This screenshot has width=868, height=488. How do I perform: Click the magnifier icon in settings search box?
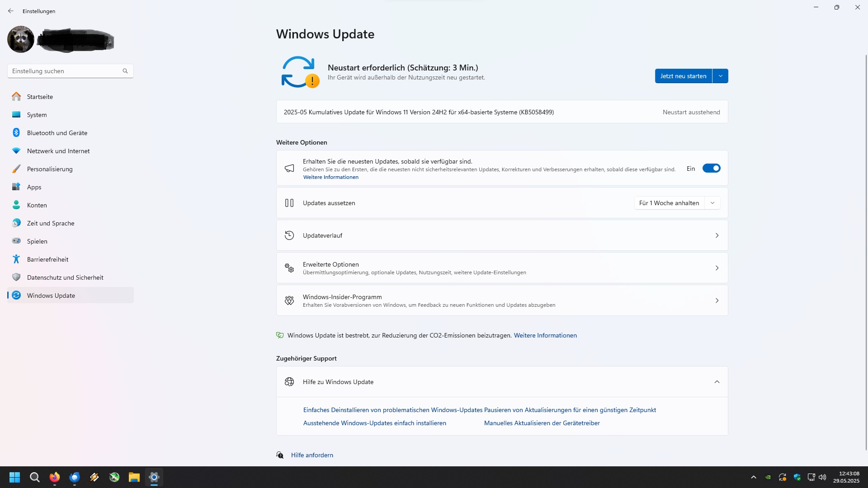tap(125, 71)
